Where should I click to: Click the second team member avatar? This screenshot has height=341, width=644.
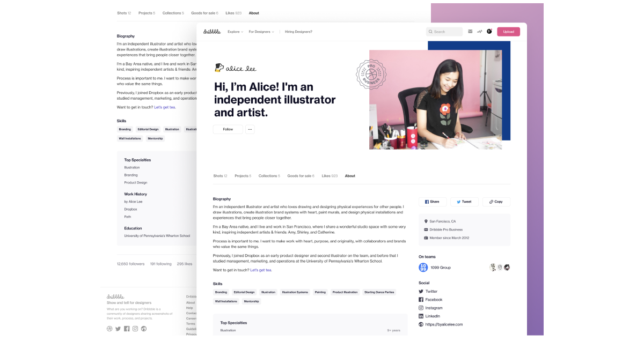tap(500, 267)
